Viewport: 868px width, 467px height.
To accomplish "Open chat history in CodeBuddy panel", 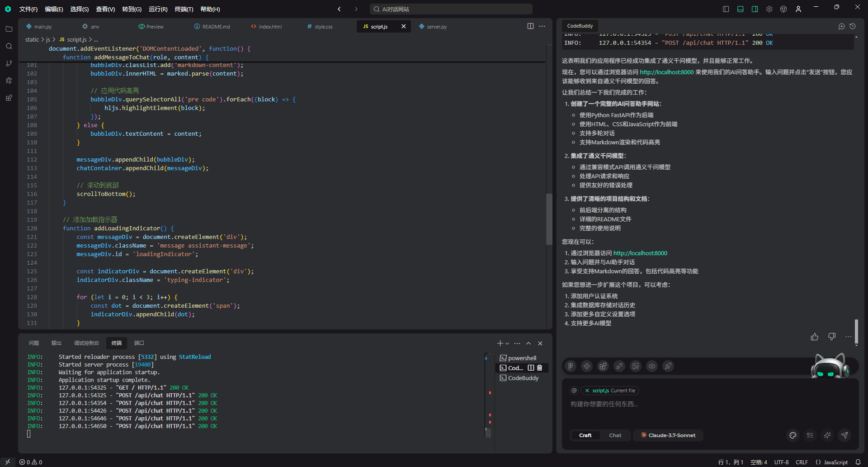I will tap(853, 26).
